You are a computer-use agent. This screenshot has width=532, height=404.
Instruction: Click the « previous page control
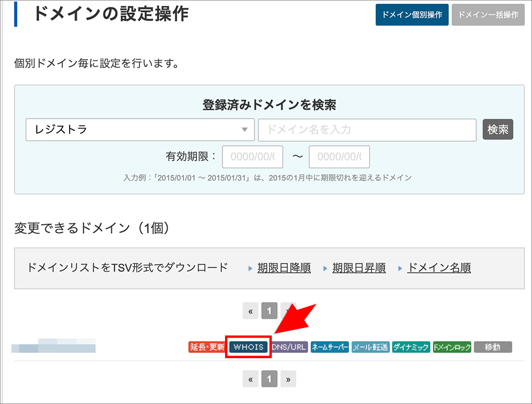[250, 311]
